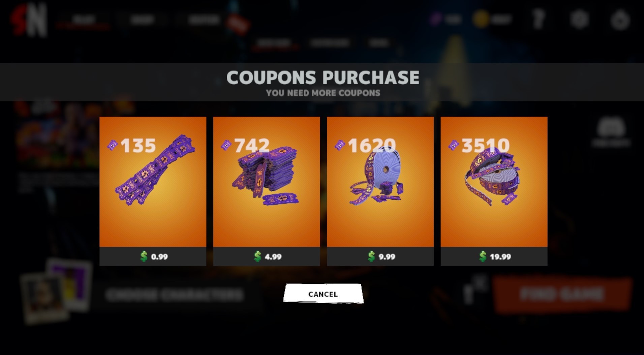The width and height of the screenshot is (644, 355).
Task: Click the blurred Choose Characters label
Action: [x=174, y=295]
